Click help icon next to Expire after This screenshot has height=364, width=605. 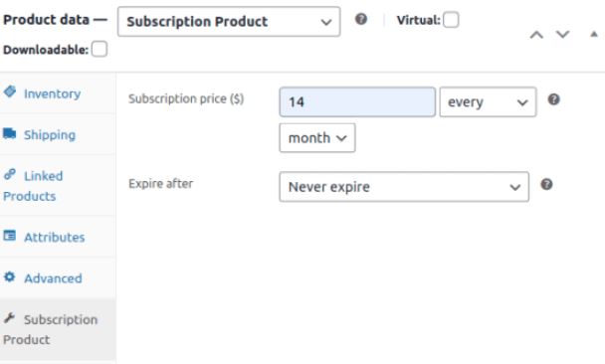tap(546, 184)
